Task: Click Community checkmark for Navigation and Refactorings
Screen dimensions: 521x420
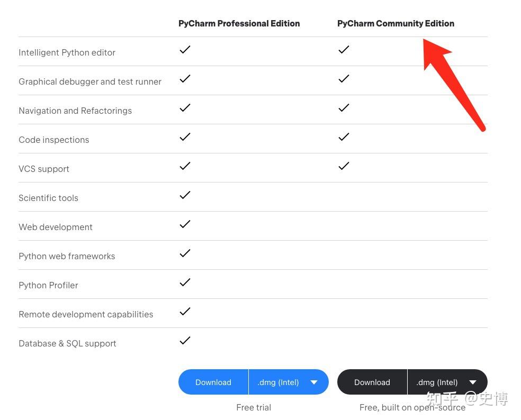Action: coord(344,108)
